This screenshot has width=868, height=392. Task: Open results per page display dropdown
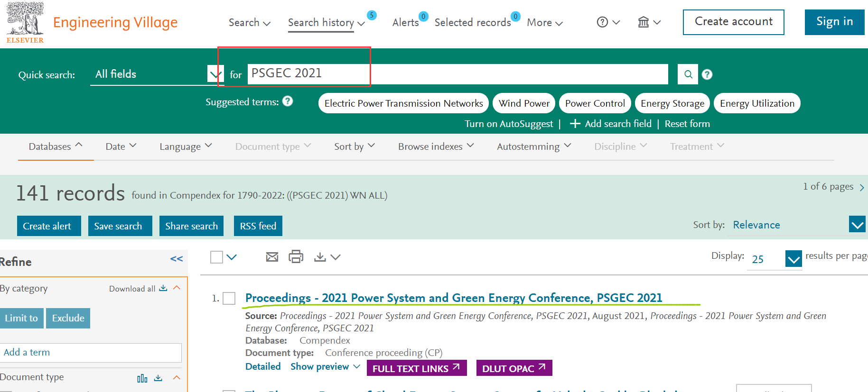click(793, 259)
